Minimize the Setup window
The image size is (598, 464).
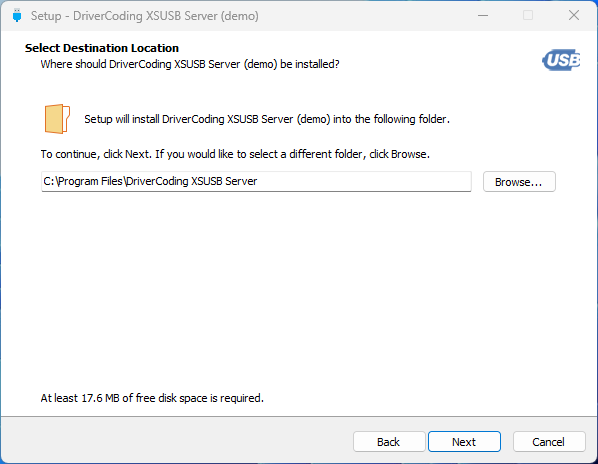(483, 16)
